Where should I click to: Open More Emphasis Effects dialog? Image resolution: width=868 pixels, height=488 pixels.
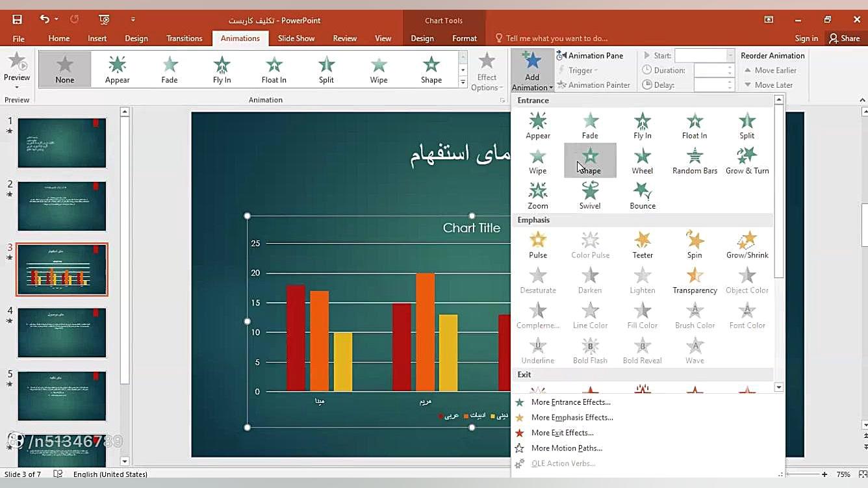[x=572, y=417]
